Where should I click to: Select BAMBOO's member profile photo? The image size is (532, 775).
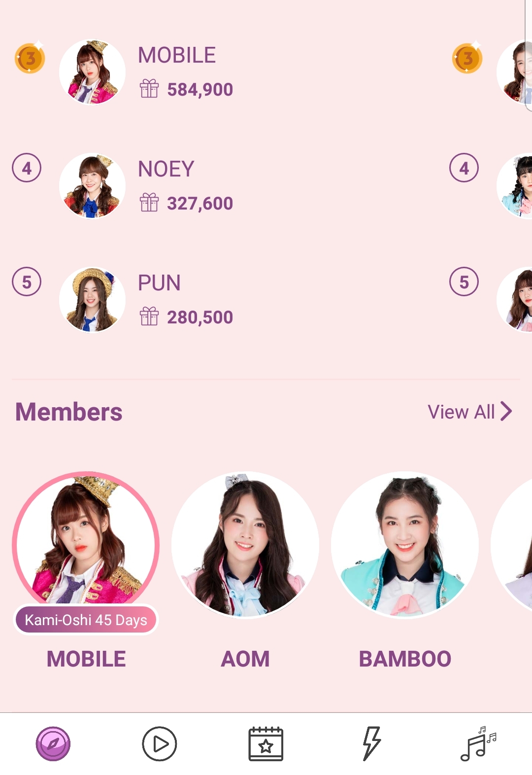405,545
